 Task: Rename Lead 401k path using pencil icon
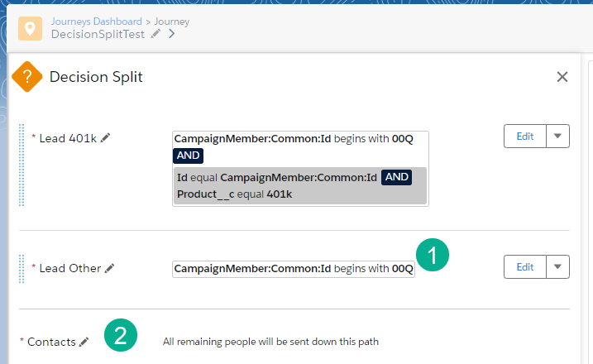[105, 138]
